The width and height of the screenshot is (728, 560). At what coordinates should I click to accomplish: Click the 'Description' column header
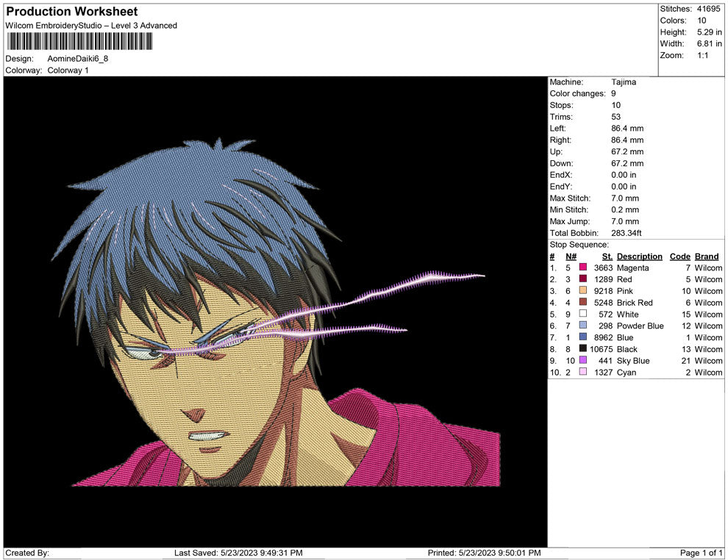point(639,256)
